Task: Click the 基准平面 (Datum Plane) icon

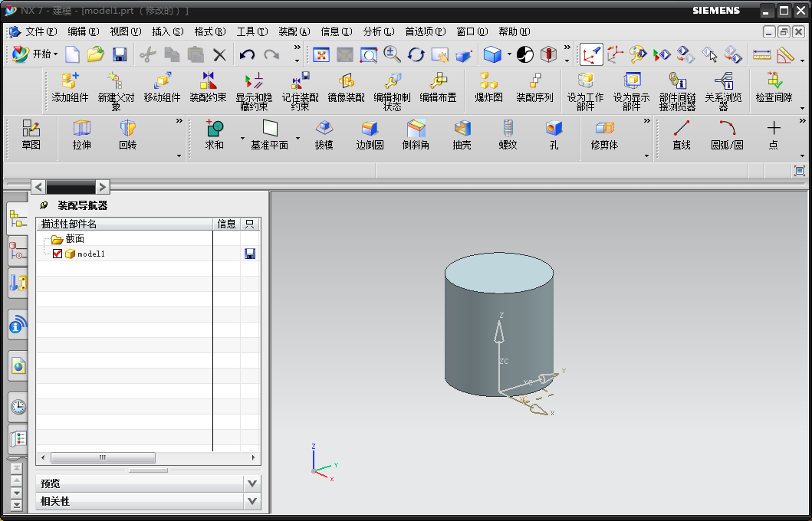Action: pyautogui.click(x=269, y=133)
